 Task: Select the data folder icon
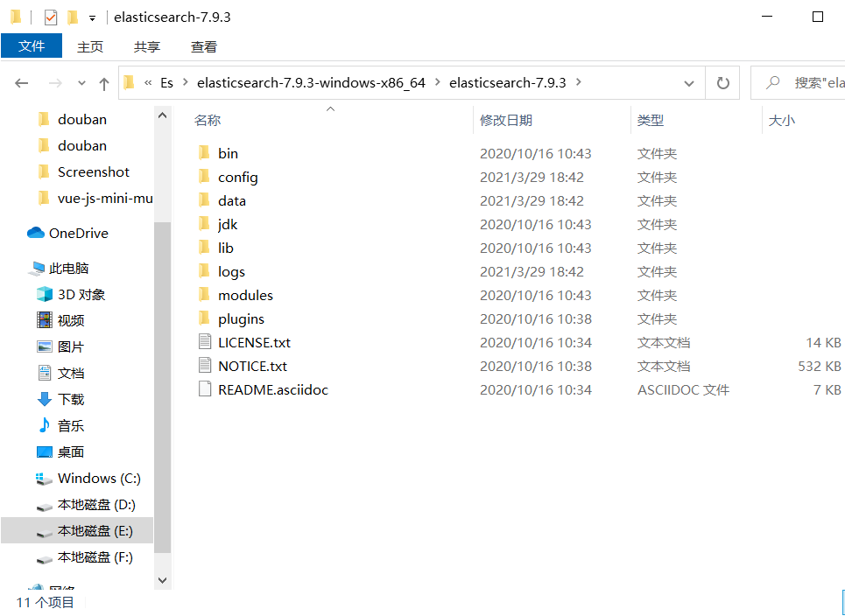pos(204,201)
